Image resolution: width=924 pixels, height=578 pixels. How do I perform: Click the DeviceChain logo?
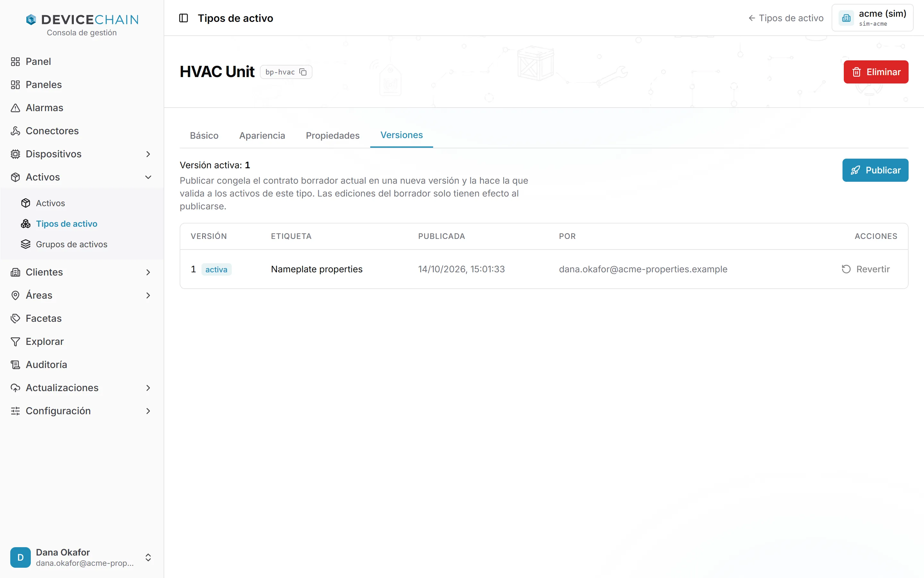82,20
